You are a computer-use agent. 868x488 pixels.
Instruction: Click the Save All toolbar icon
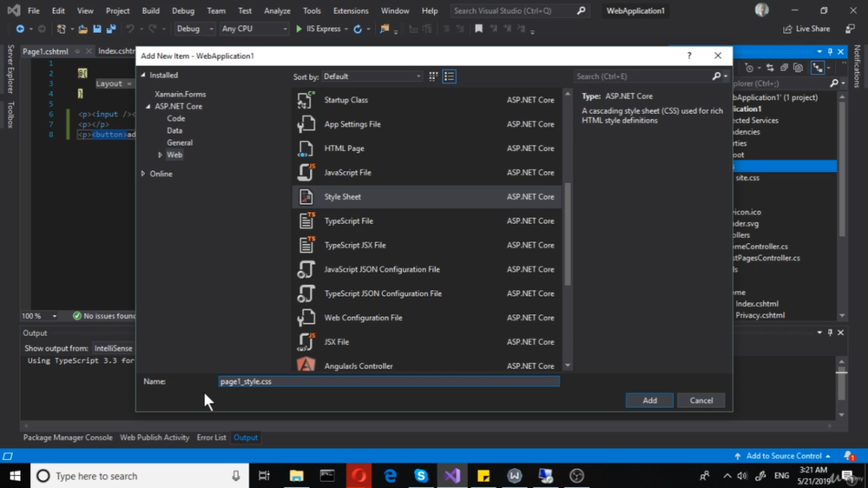(111, 29)
